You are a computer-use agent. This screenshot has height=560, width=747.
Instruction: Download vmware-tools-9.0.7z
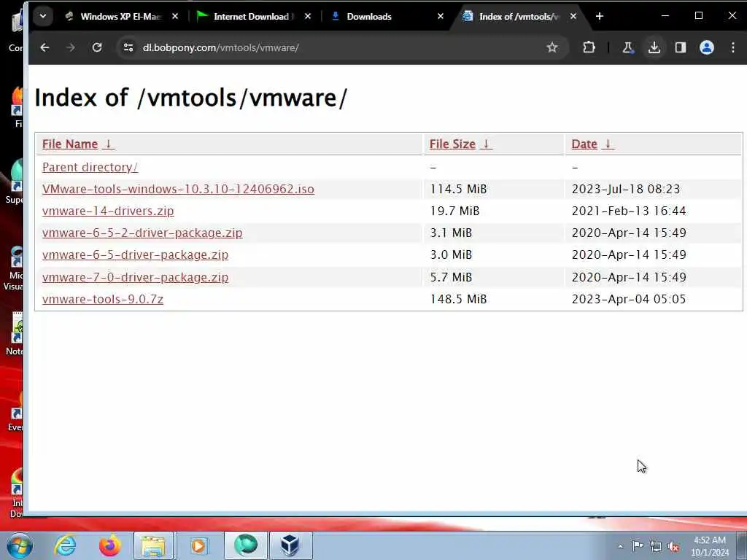(103, 299)
